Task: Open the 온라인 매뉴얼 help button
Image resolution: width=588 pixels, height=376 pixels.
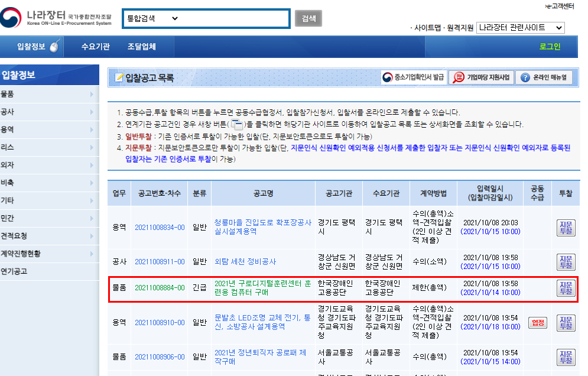Action: pos(544,77)
